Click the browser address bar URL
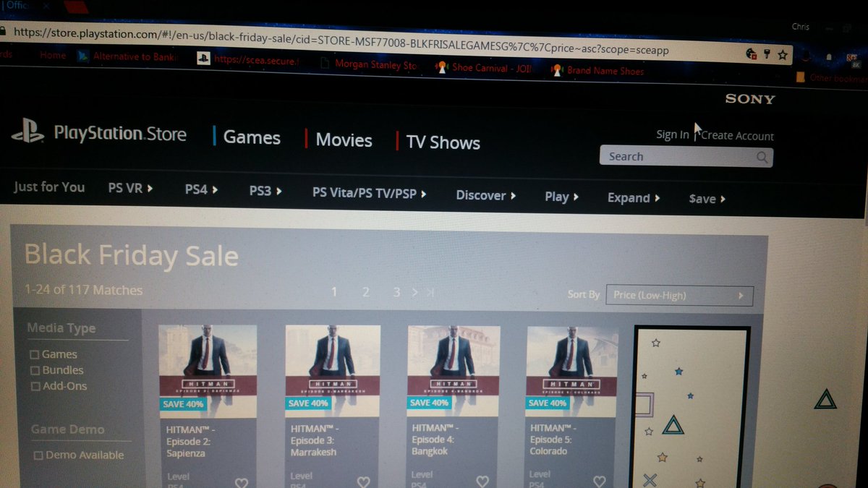 pos(340,42)
